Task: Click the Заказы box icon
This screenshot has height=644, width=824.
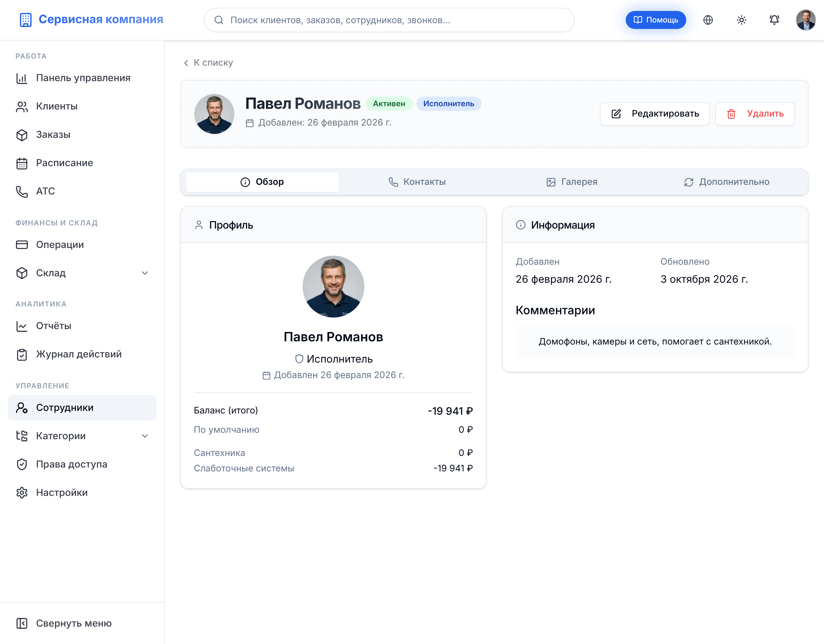Action: pyautogui.click(x=22, y=135)
